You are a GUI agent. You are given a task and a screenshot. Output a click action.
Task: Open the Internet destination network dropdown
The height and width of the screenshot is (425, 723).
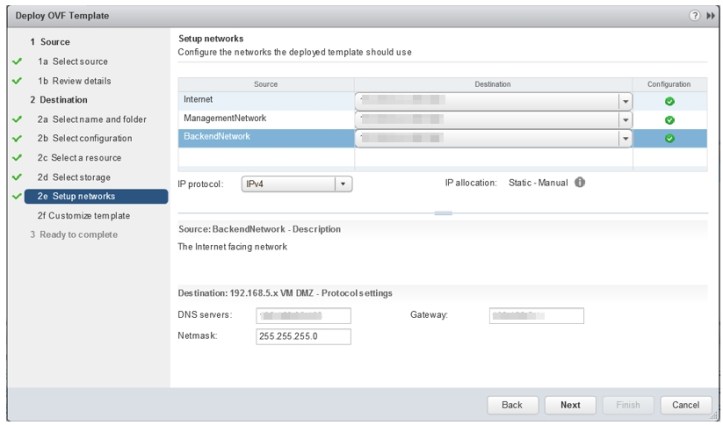(x=626, y=101)
